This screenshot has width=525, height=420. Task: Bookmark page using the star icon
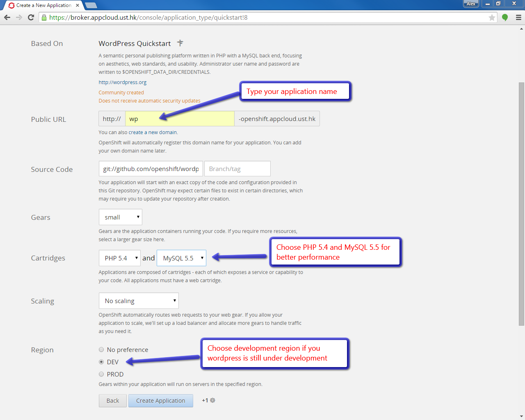[492, 18]
